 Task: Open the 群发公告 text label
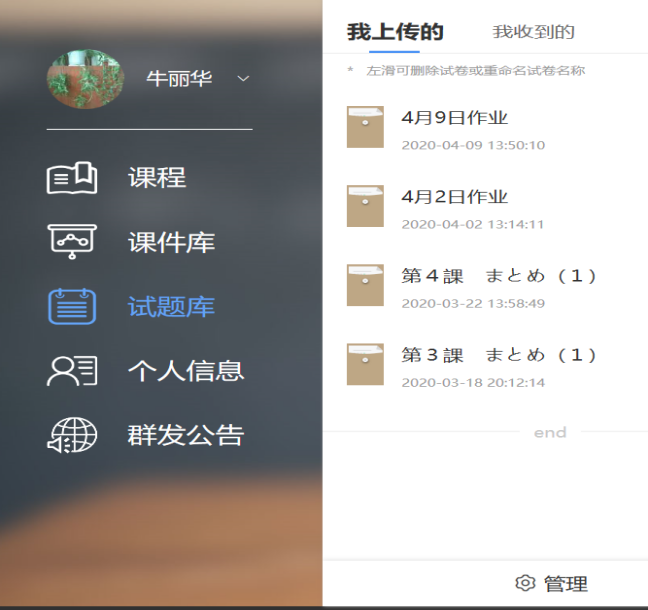(186, 435)
